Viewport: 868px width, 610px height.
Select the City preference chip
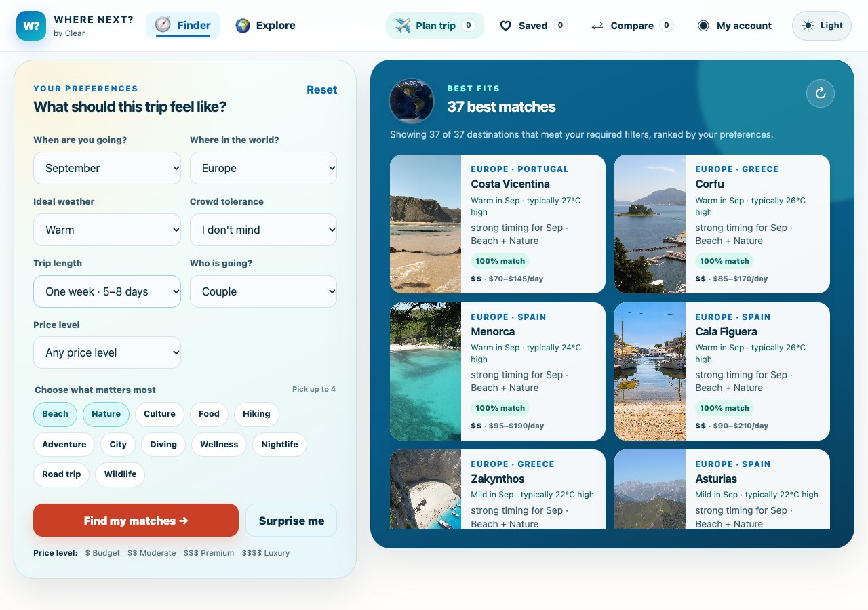118,445
